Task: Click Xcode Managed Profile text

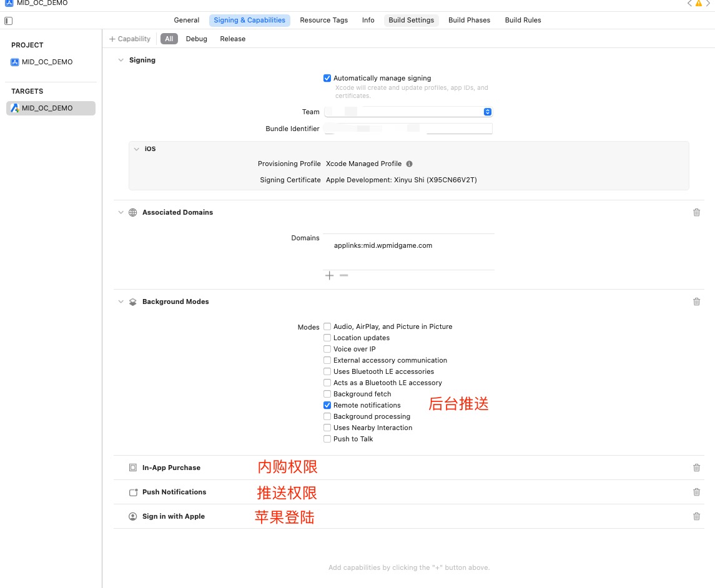Action: click(x=363, y=164)
